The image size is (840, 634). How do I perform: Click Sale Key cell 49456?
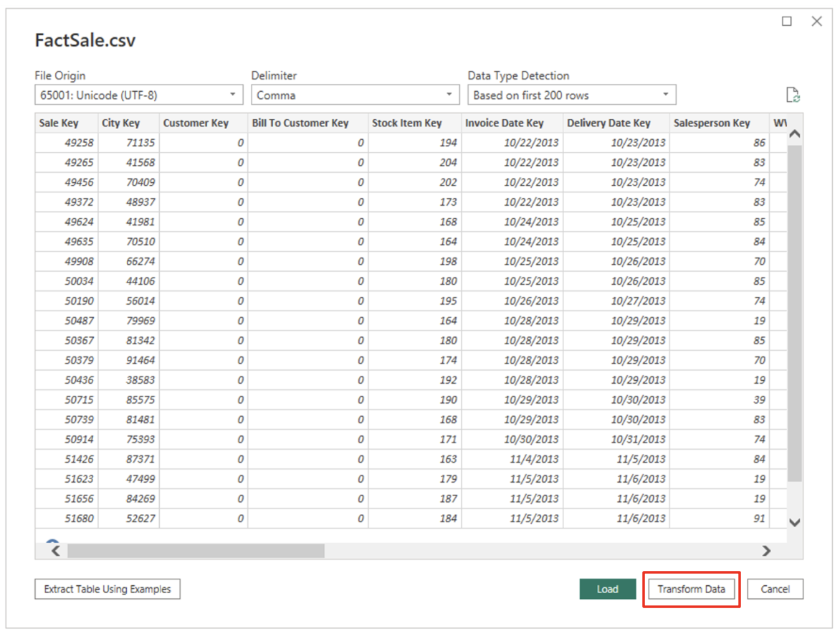click(x=67, y=182)
